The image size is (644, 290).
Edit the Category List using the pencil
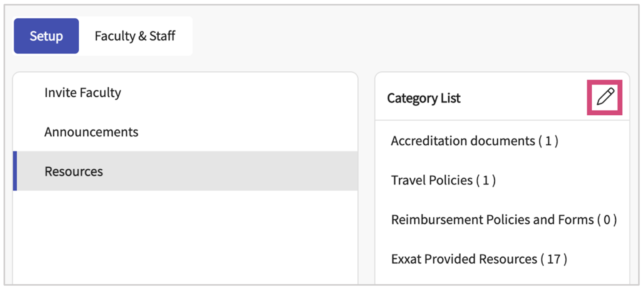tap(605, 97)
